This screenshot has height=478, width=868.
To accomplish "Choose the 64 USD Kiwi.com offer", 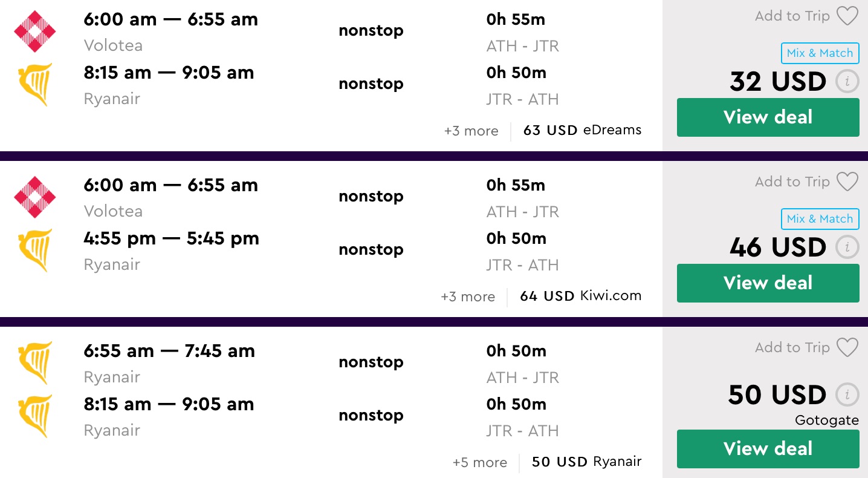I will (x=580, y=296).
